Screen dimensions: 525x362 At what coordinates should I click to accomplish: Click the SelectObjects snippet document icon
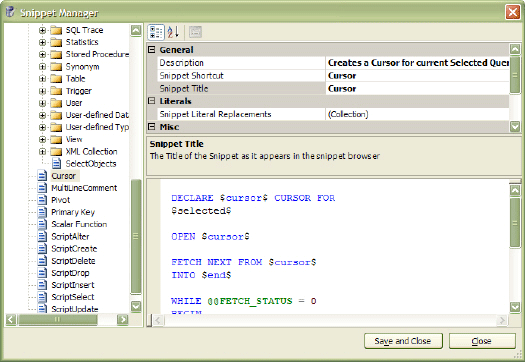(57, 163)
